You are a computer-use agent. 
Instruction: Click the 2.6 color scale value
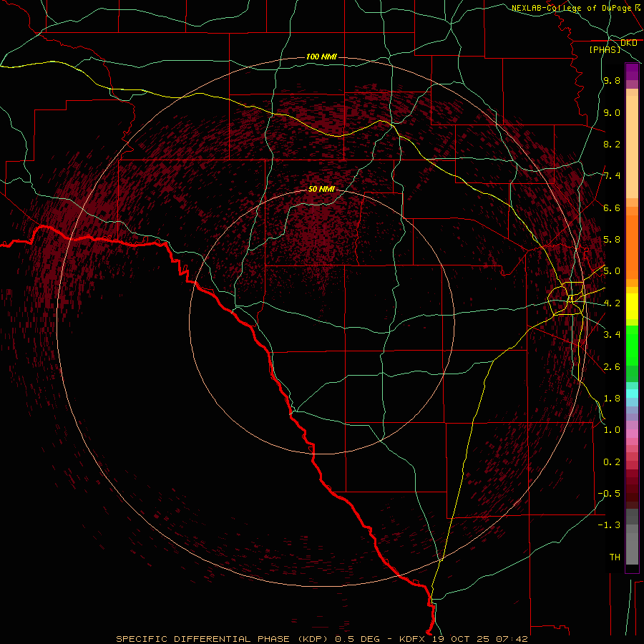612,367
